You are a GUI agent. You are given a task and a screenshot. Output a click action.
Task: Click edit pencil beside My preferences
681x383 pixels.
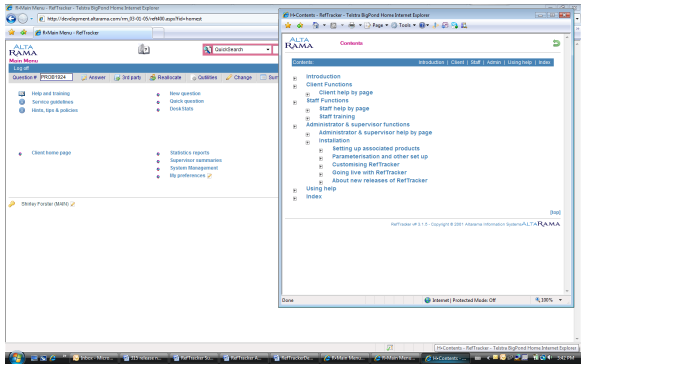209,176
